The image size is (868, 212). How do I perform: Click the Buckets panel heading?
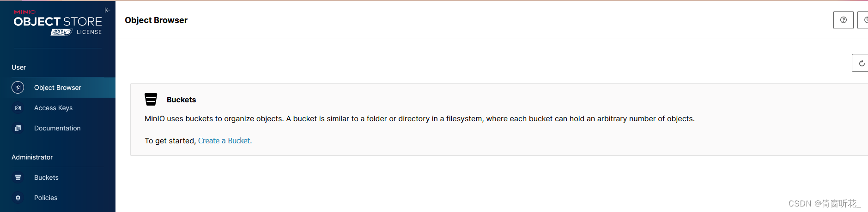pos(182,100)
